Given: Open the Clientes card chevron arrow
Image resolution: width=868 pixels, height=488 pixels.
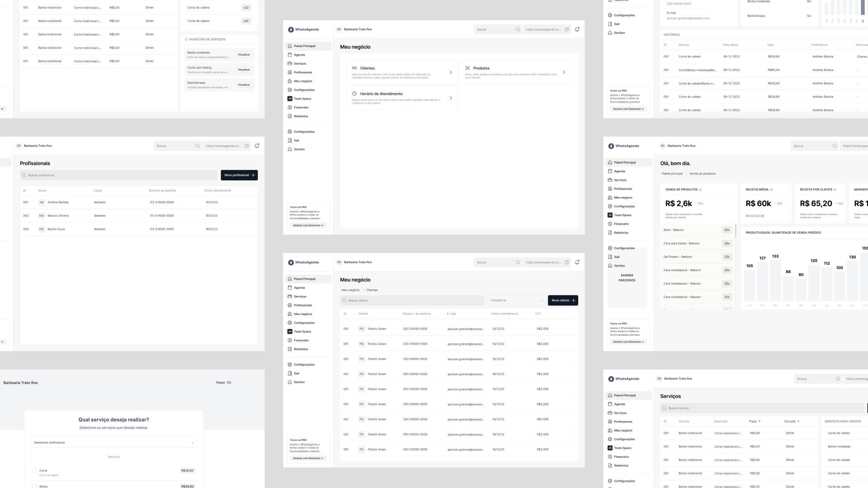Looking at the screenshot, I should pyautogui.click(x=451, y=72).
